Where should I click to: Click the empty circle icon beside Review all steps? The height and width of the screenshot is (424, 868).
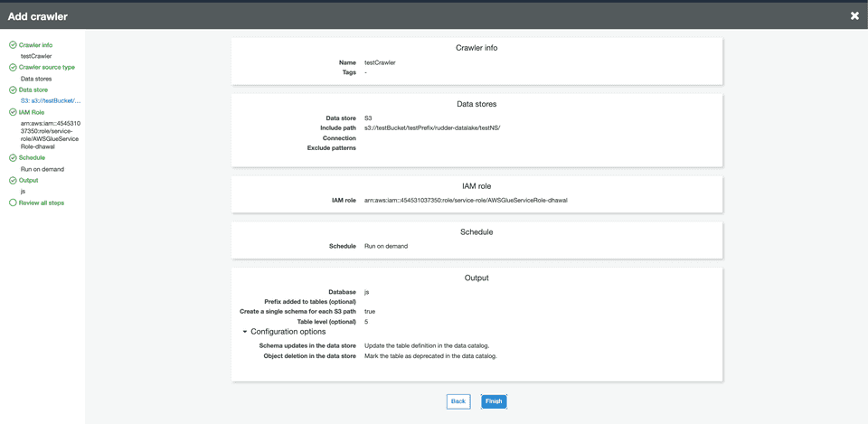(x=13, y=203)
